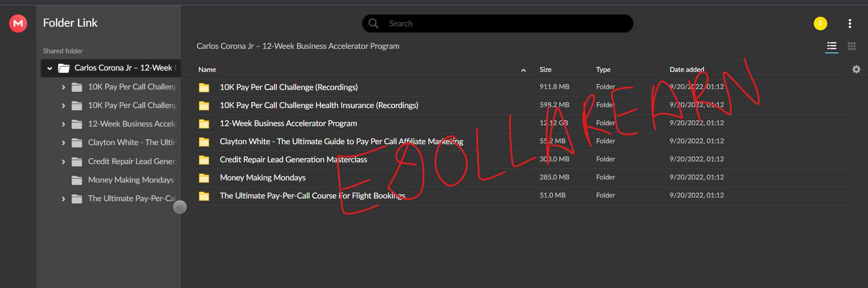The width and height of the screenshot is (868, 288).
Task: Expand 12-Week Business Accele tree node
Action: pyautogui.click(x=63, y=124)
